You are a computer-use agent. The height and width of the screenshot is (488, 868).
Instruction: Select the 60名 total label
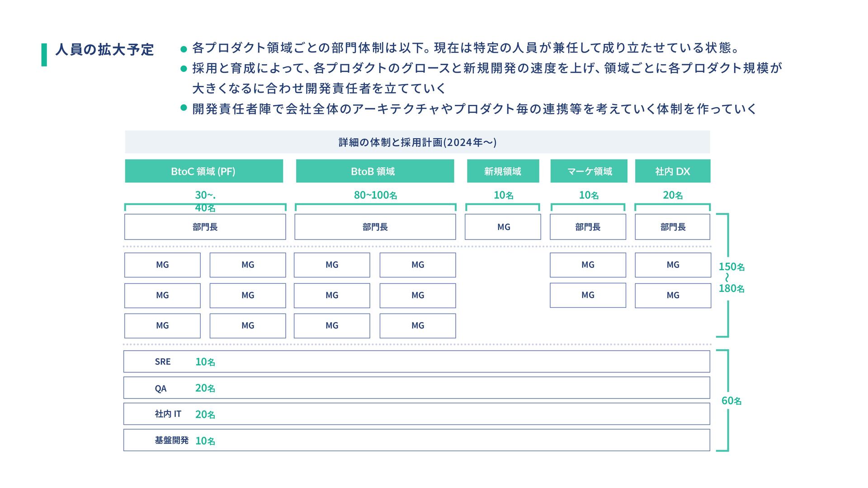pyautogui.click(x=731, y=401)
